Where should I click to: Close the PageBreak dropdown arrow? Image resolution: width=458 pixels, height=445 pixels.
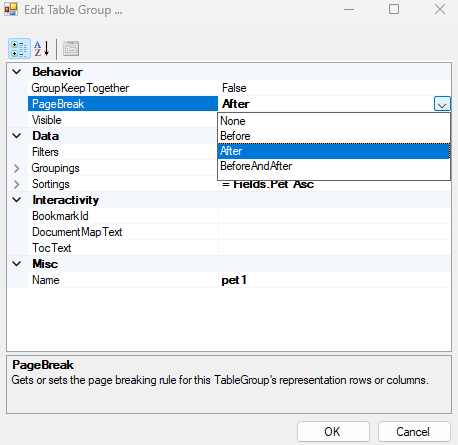[x=442, y=104]
